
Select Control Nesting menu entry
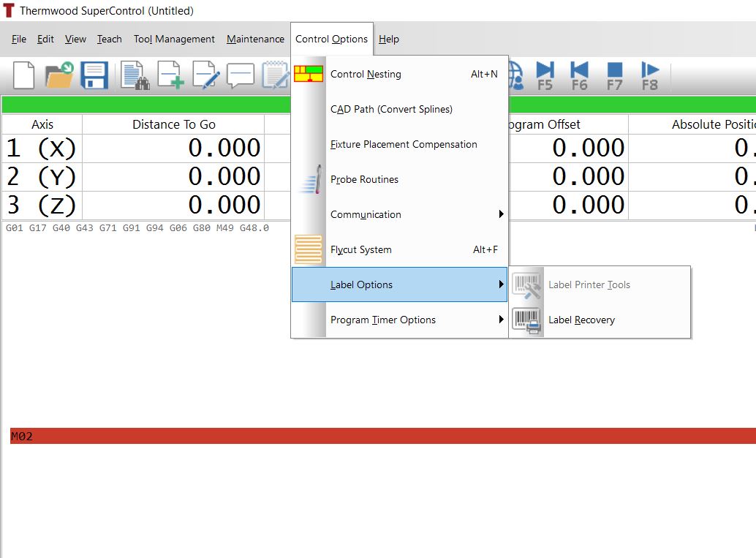click(x=400, y=74)
